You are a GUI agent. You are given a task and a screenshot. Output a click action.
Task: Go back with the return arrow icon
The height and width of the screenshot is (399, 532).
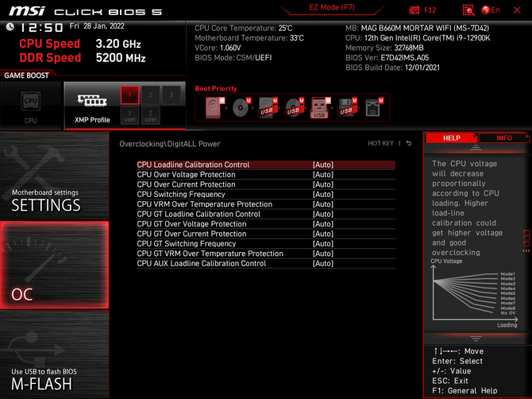pos(409,143)
